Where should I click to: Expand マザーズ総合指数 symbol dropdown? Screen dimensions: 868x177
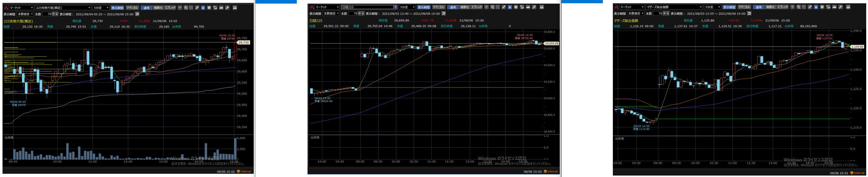click(x=701, y=7)
